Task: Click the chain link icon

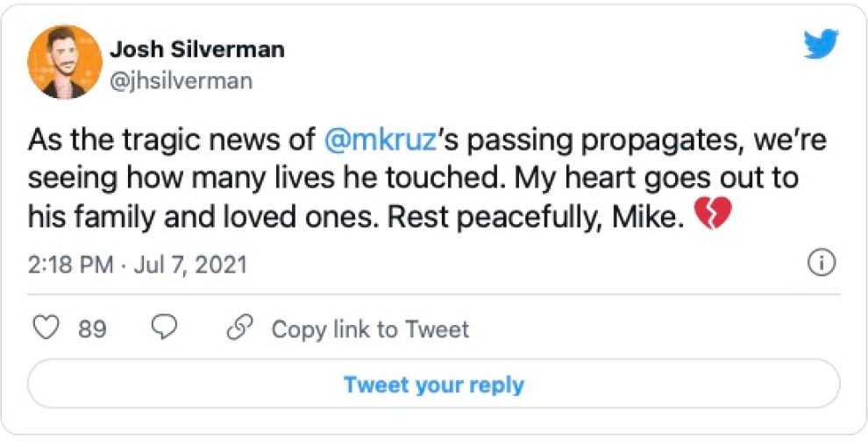Action: pos(239,328)
